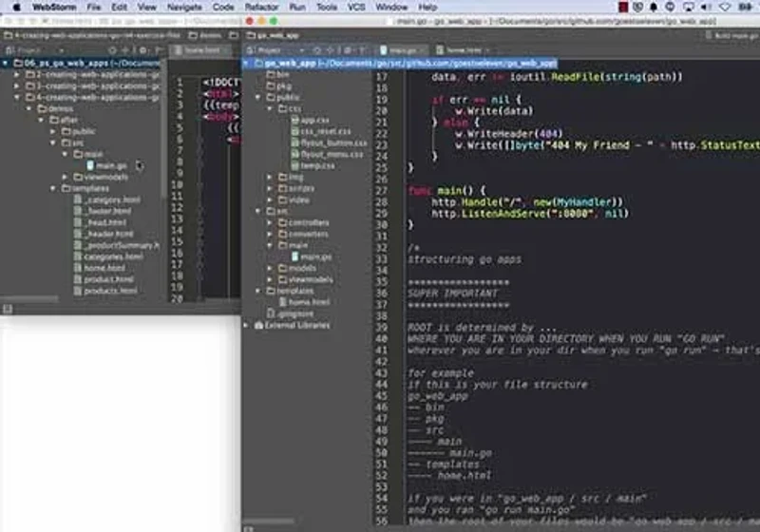Click volume icon in macOS menu bar

click(706, 7)
